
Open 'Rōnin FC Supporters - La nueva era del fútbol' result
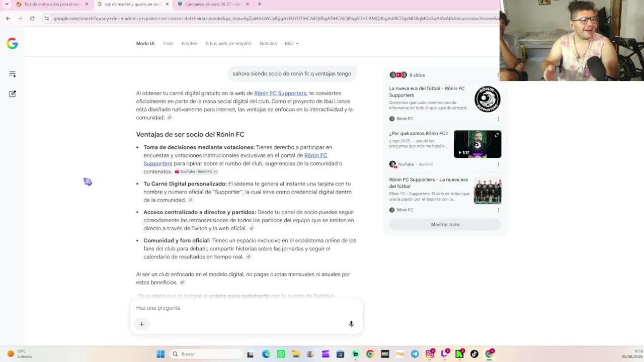click(x=428, y=183)
